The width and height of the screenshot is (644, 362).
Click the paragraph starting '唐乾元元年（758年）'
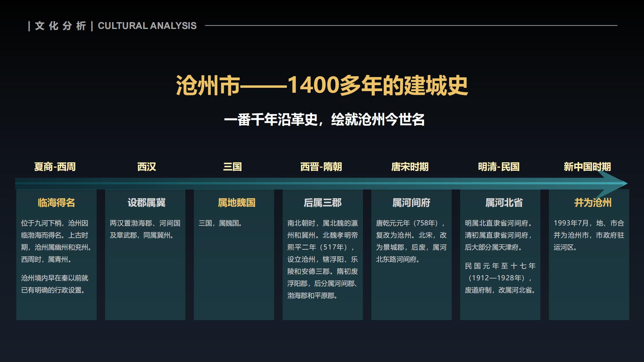click(x=411, y=241)
